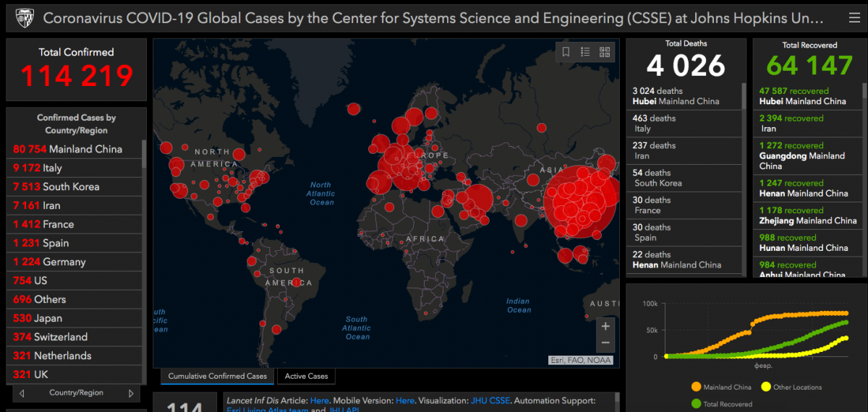This screenshot has width=868, height=412.
Task: Click the Total Recovered 64 147 number
Action: tap(809, 66)
